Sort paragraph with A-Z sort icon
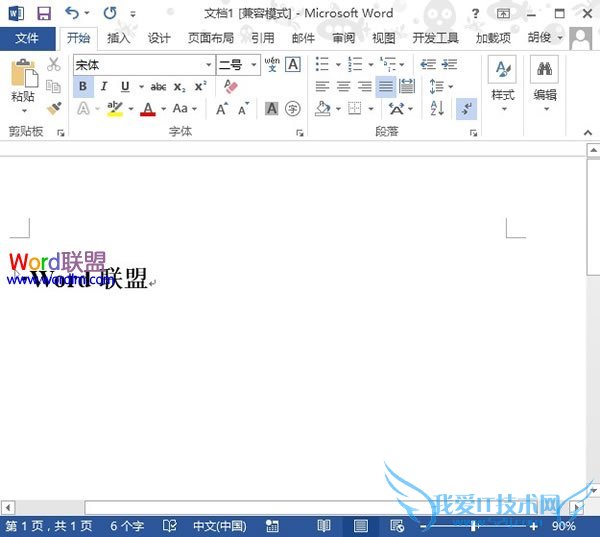This screenshot has width=600, height=537. pos(437,108)
